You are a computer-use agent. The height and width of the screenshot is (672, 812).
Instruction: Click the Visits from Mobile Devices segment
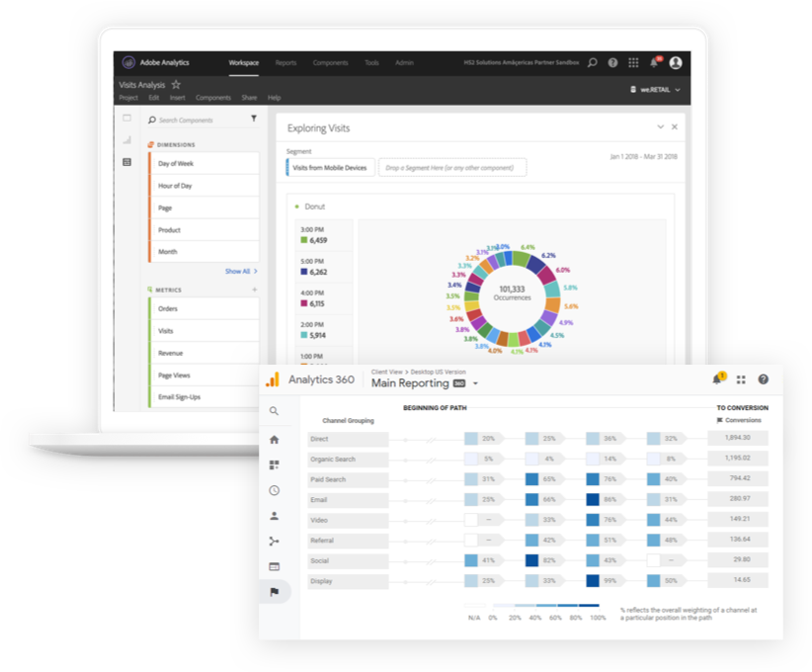click(330, 167)
